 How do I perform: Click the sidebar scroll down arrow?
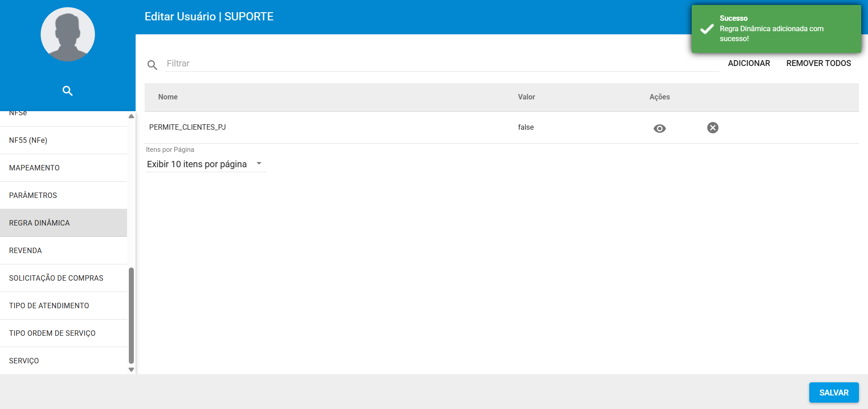click(131, 370)
